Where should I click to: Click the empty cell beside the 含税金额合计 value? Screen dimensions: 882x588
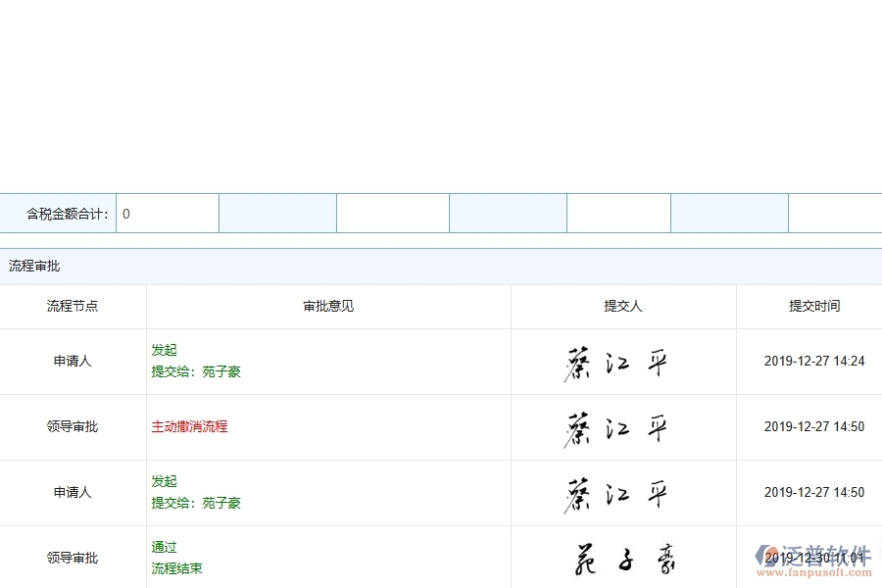tap(277, 213)
